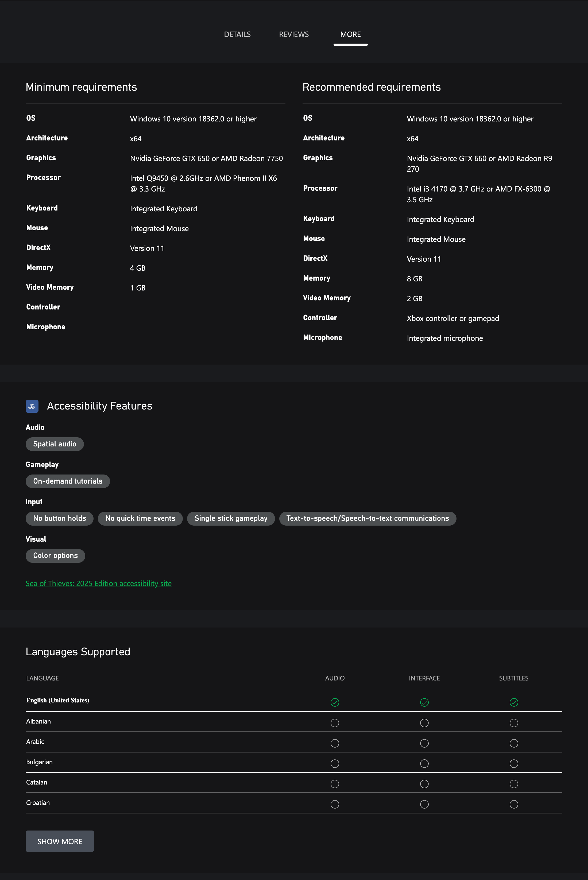Select the More tab
588x880 pixels.
(350, 35)
